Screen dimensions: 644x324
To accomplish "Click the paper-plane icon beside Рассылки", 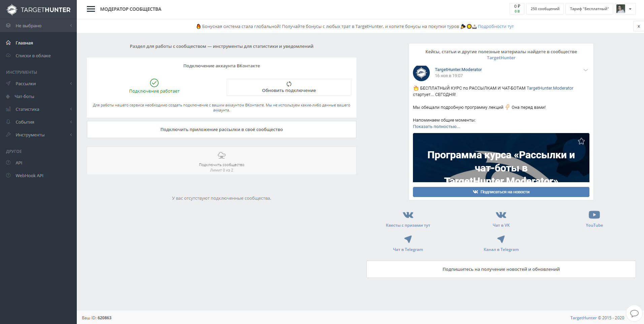I will point(8,84).
